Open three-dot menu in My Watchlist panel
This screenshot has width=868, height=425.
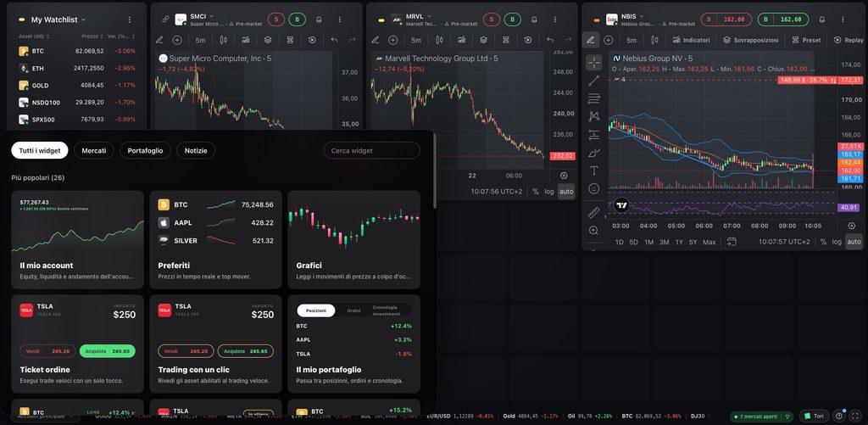(x=130, y=20)
